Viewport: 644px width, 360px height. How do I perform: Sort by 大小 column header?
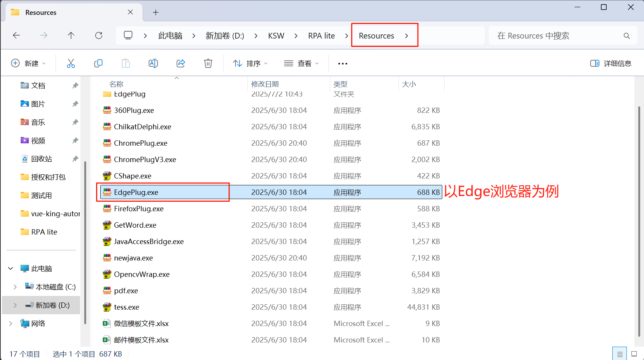409,84
